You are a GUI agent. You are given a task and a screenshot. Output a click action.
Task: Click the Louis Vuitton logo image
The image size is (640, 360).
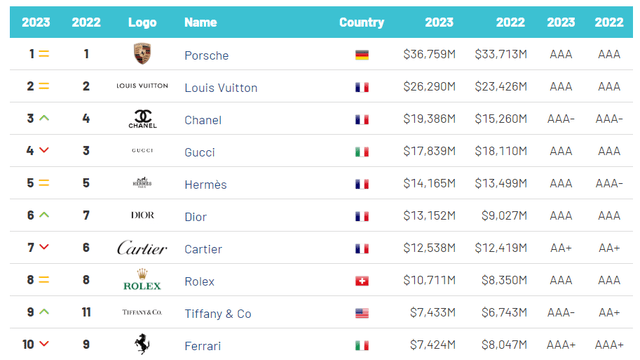pyautogui.click(x=142, y=86)
